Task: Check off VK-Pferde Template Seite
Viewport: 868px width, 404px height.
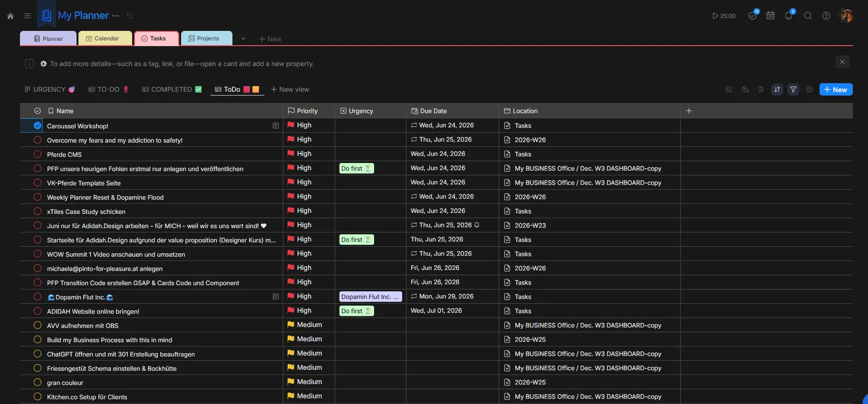Action: pyautogui.click(x=38, y=183)
